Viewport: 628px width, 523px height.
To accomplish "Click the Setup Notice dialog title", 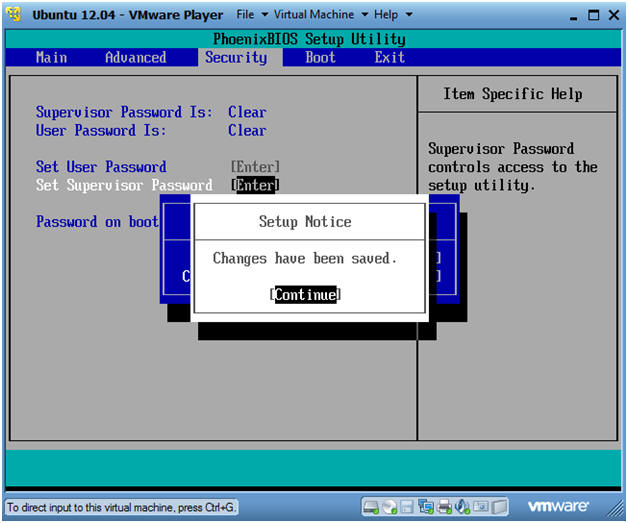I will click(x=305, y=221).
